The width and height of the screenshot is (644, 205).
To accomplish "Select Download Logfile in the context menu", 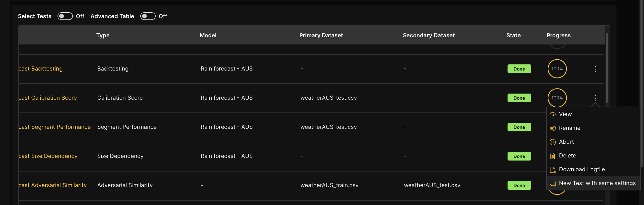I will (582, 169).
